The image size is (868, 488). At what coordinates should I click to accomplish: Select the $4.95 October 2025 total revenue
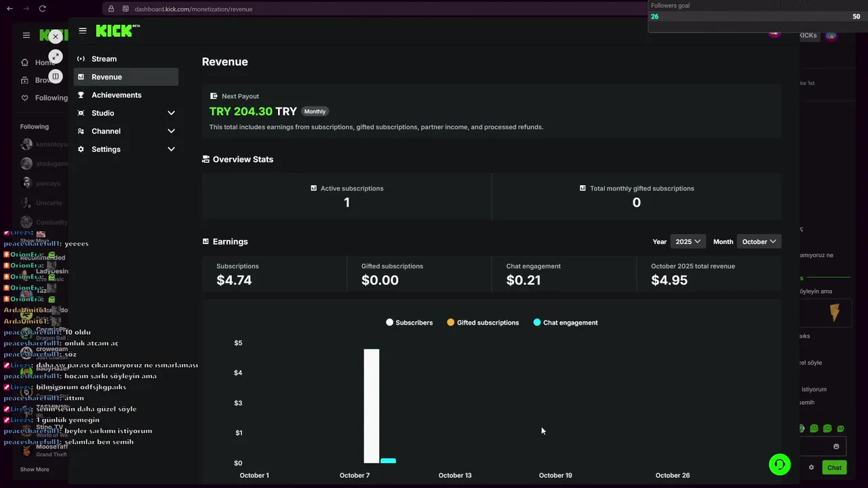tap(669, 280)
